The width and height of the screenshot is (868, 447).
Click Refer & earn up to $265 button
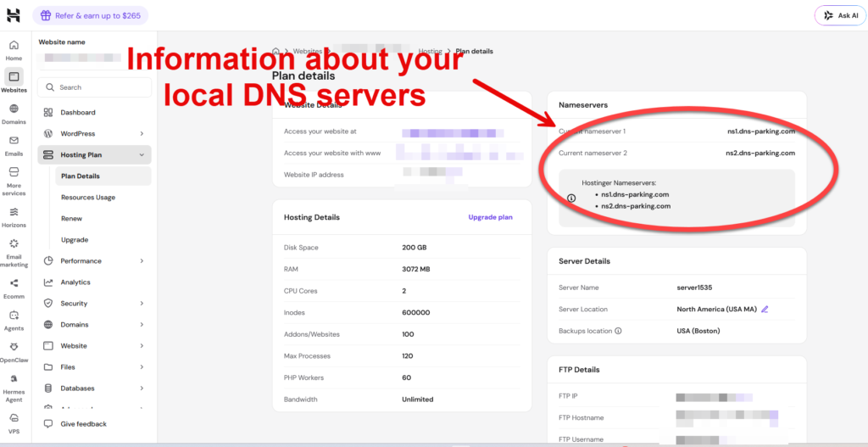(90, 15)
